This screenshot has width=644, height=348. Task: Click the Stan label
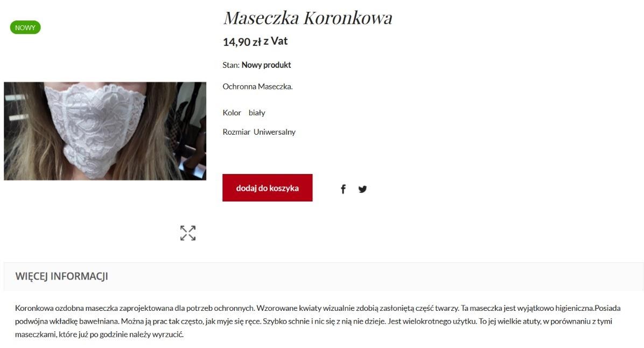(x=231, y=65)
